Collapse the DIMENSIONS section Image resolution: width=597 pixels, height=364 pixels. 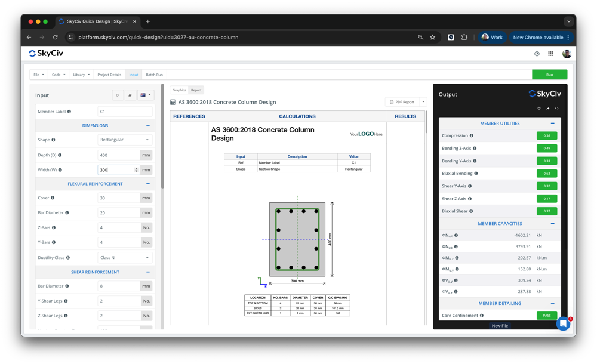click(147, 125)
